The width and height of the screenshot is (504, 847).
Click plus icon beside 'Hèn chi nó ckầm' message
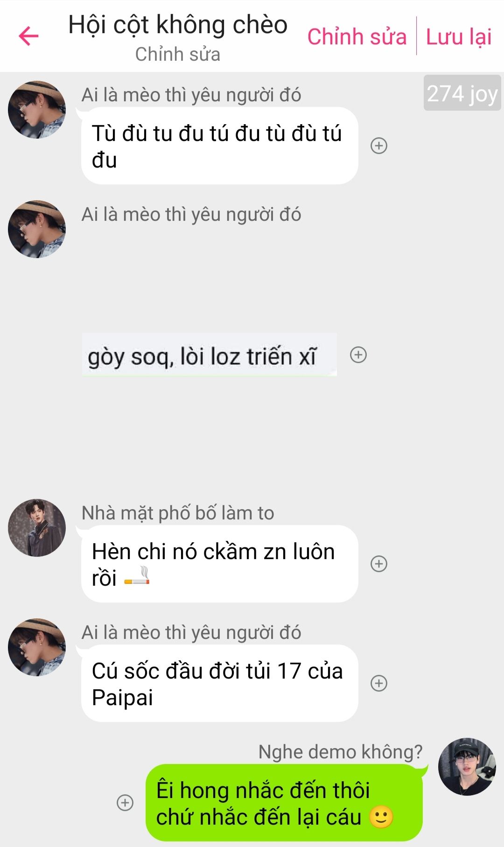pyautogui.click(x=379, y=564)
